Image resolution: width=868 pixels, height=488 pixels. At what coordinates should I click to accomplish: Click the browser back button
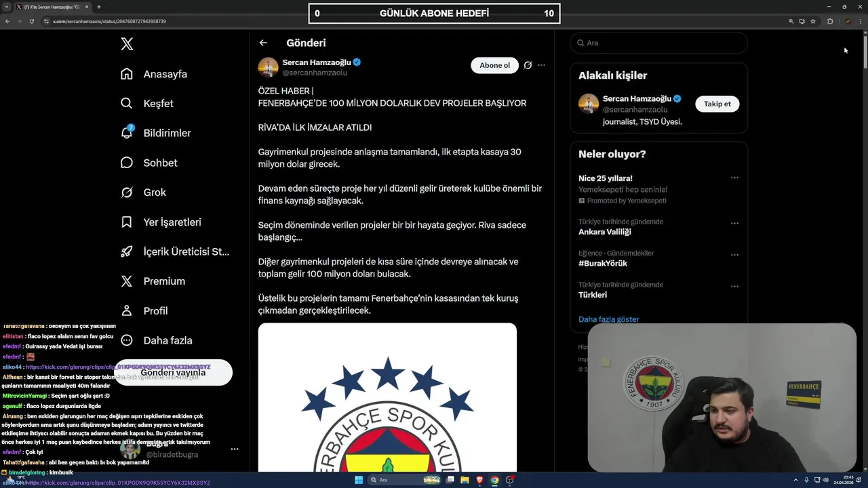pyautogui.click(x=7, y=21)
